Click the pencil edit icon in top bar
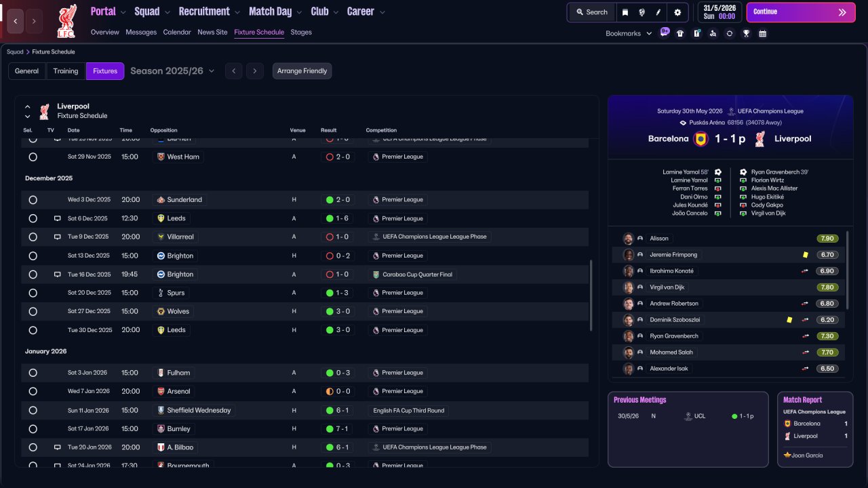 coord(658,12)
